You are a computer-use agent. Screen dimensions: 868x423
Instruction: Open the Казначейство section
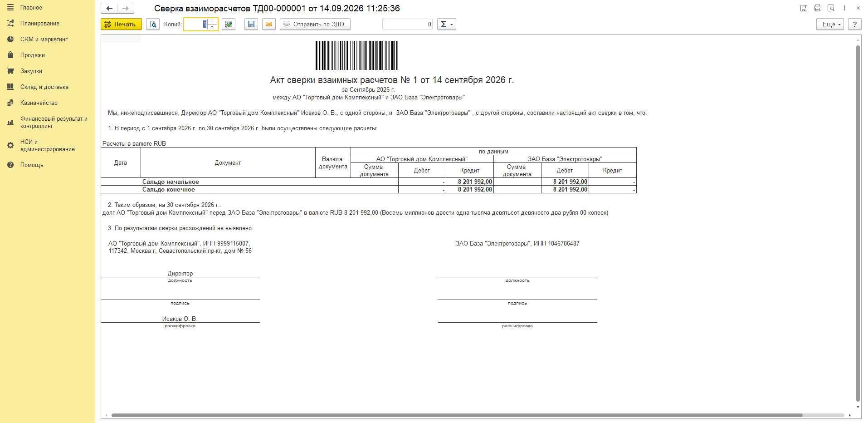(x=39, y=103)
